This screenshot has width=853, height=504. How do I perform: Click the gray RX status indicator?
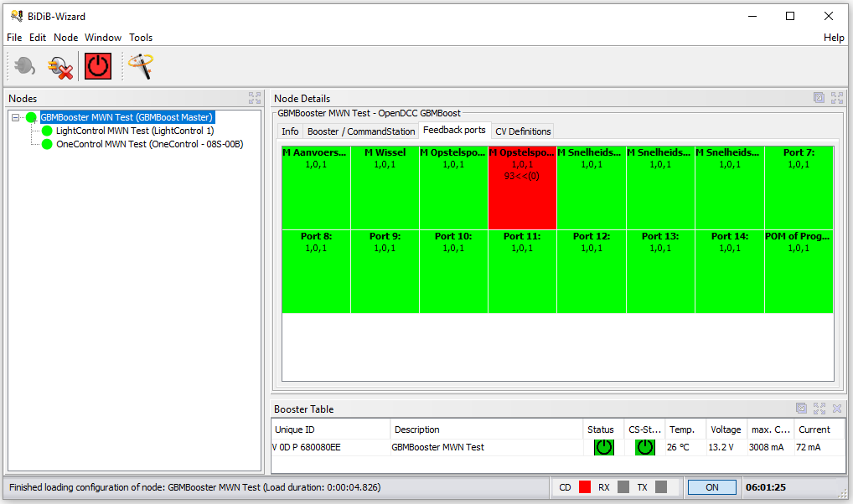point(623,487)
